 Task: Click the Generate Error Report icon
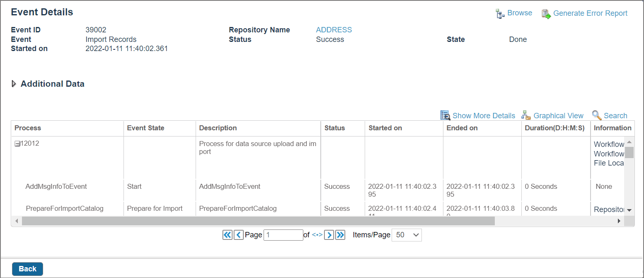tap(546, 14)
